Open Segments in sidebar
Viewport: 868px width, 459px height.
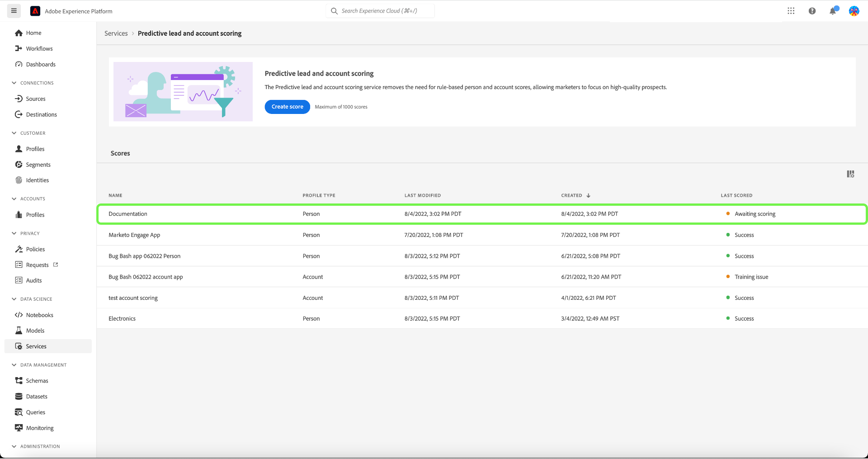tap(38, 165)
